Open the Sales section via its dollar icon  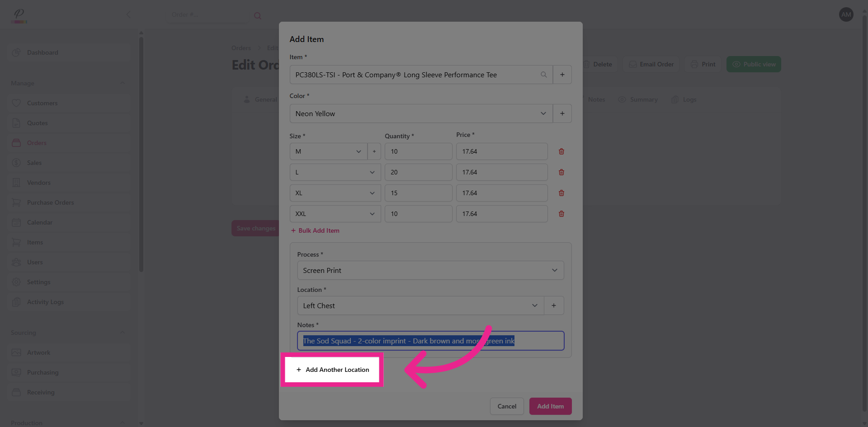(x=16, y=163)
